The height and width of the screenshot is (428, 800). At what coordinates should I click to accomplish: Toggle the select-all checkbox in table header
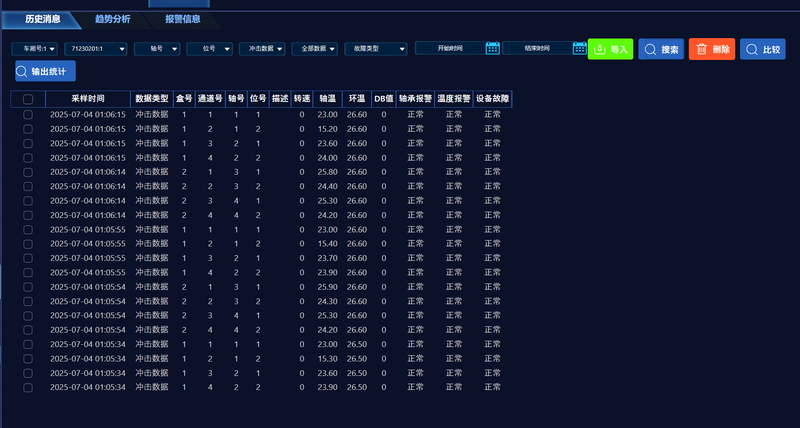28,99
